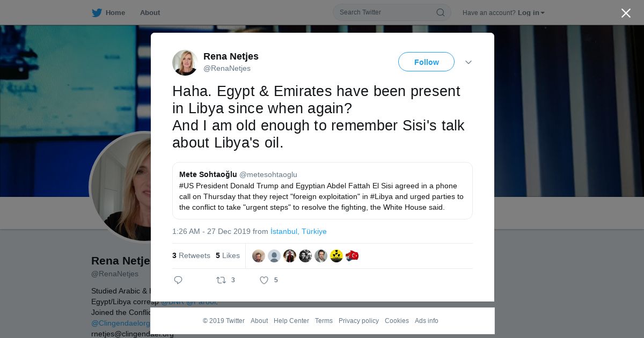Open the quoted Mete Sohtaoğlu tweet
The height and width of the screenshot is (338, 644).
click(323, 191)
